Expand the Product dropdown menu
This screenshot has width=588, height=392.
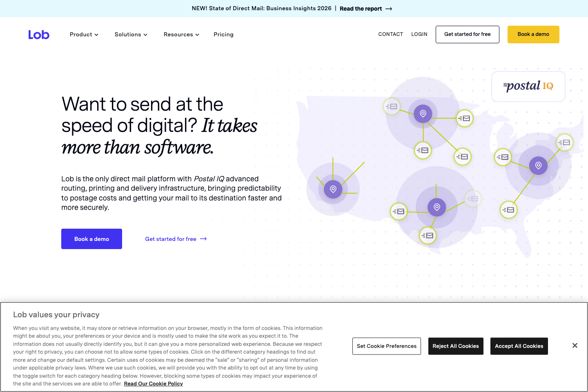click(84, 34)
